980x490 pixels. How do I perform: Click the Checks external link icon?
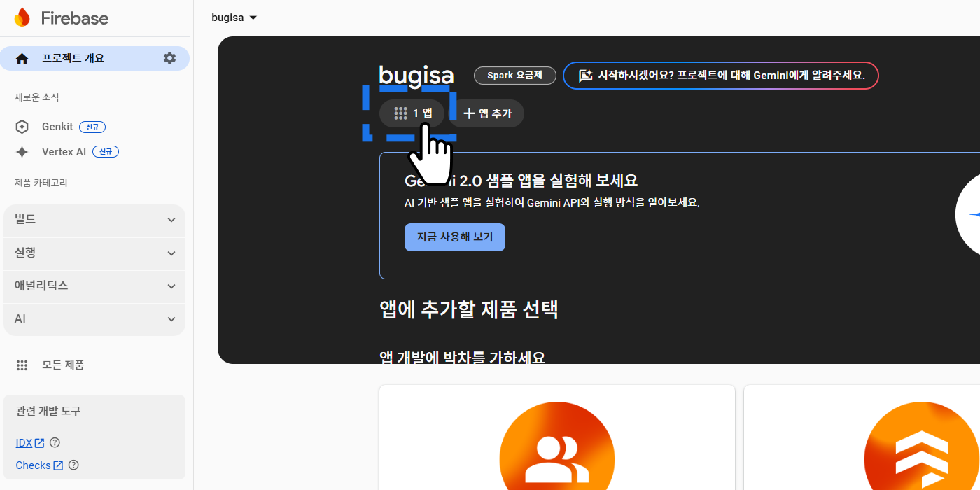click(58, 465)
